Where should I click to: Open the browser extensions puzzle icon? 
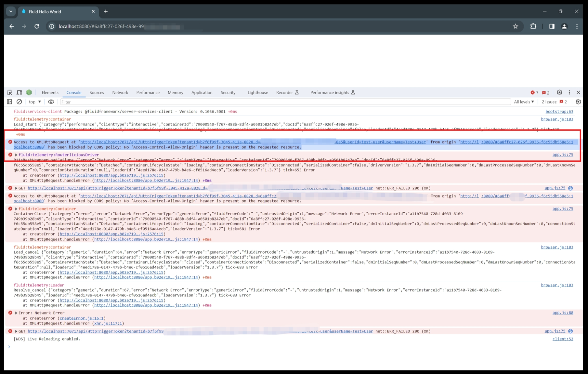point(533,26)
